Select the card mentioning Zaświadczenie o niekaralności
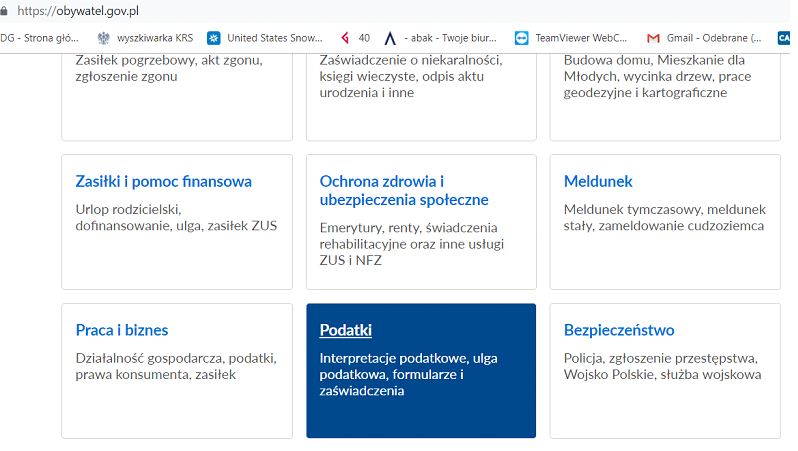Viewport: 798px width, 451px height. pos(421,97)
